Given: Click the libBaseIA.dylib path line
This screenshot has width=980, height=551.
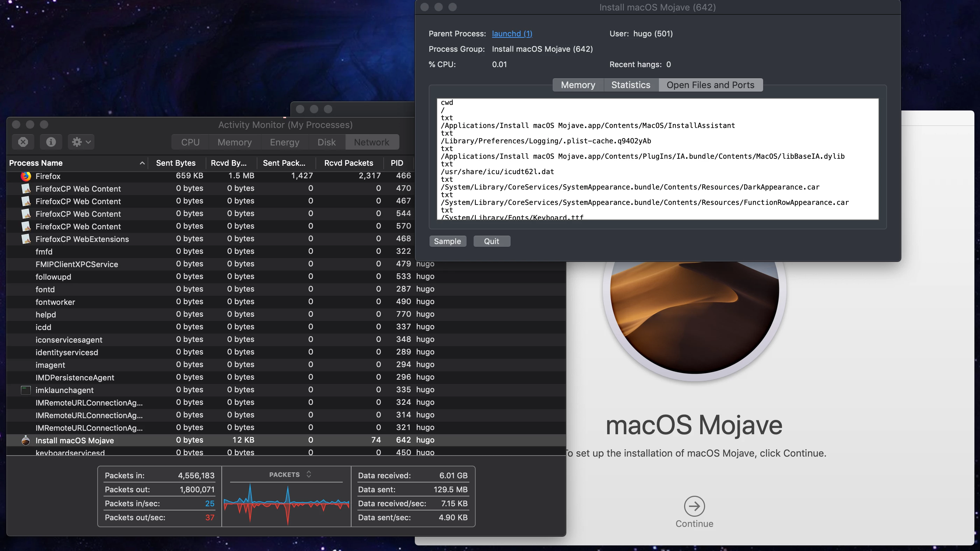Looking at the screenshot, I should point(642,156).
